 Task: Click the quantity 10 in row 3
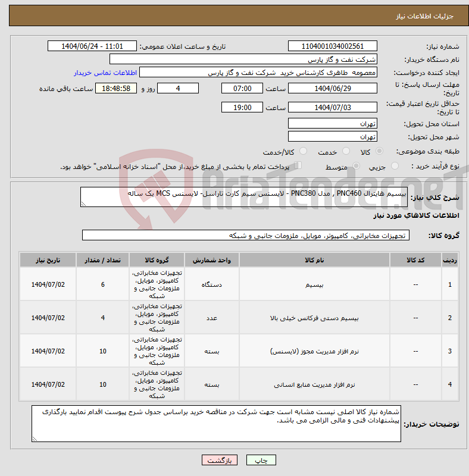click(x=103, y=351)
